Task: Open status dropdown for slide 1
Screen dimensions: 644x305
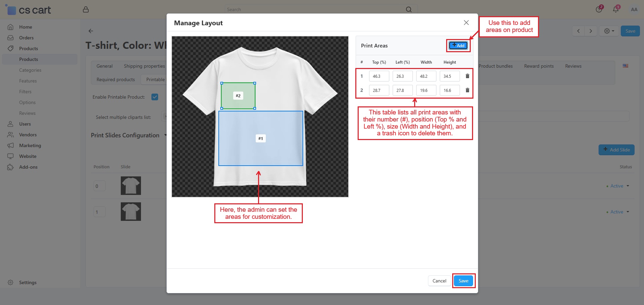Action: click(619, 212)
